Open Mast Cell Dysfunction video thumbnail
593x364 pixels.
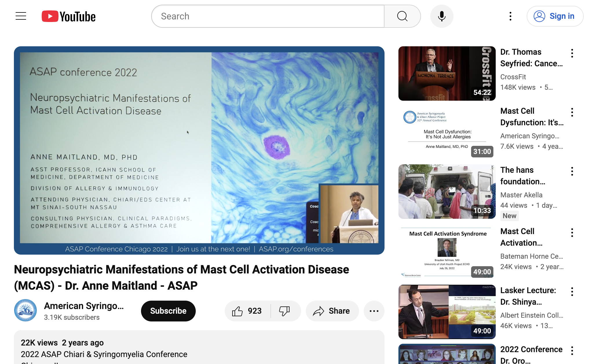(x=447, y=133)
